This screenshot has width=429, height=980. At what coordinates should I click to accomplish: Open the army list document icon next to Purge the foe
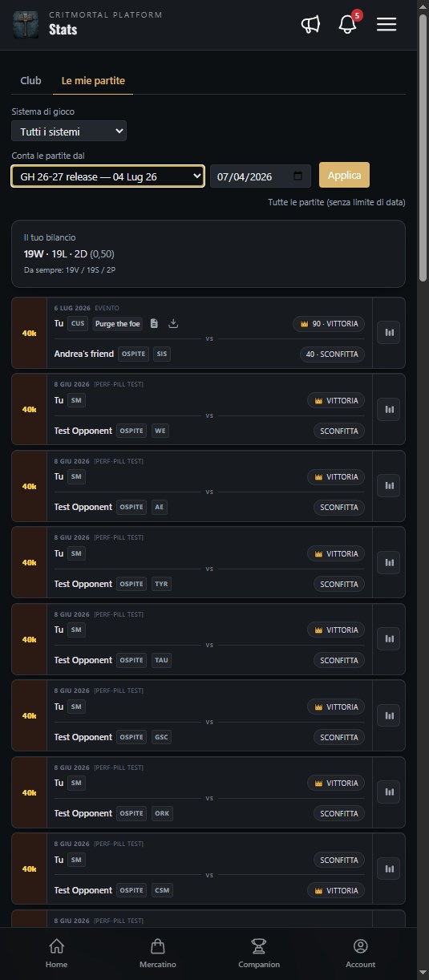coord(154,324)
